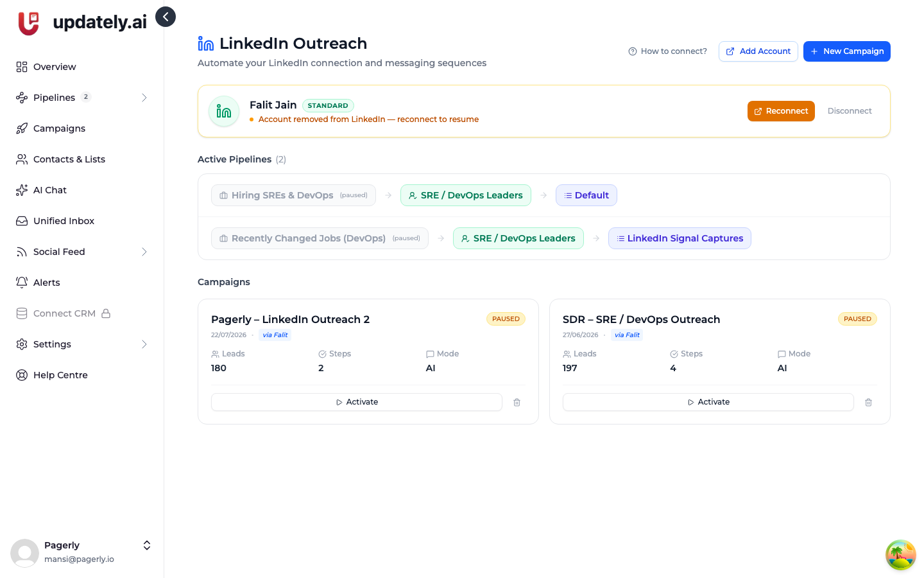Click the Campaigns rocket icon
Screen dimensions: 924x578
22,128
